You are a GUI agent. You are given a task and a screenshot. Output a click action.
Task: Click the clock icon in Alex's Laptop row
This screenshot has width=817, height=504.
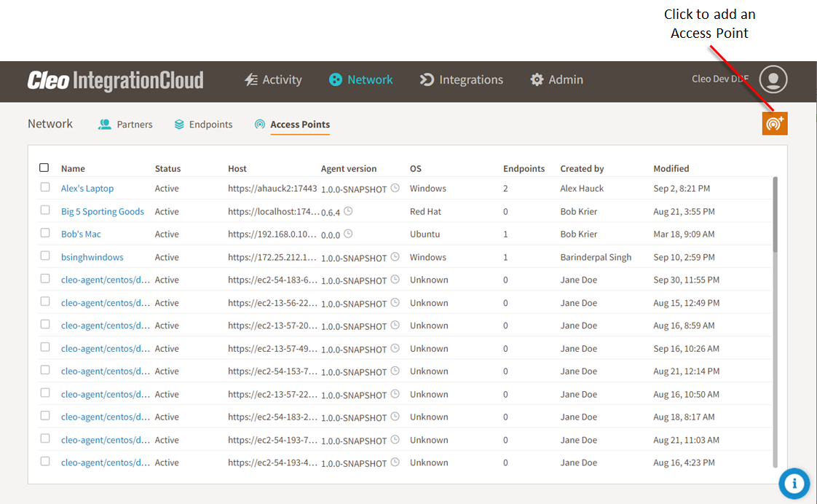(x=395, y=188)
